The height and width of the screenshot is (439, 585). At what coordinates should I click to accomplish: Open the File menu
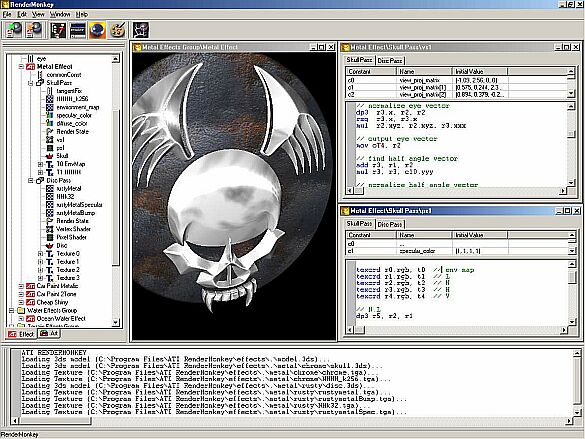pos(7,15)
